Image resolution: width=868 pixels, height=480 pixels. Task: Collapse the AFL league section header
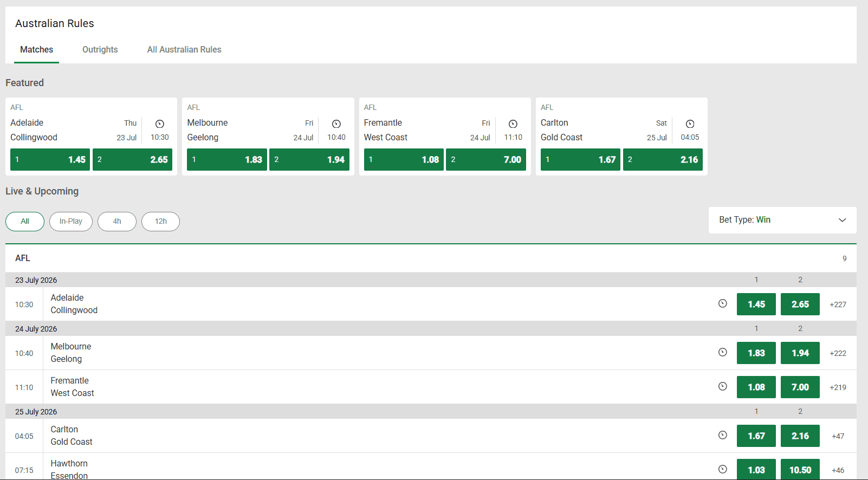[431, 258]
